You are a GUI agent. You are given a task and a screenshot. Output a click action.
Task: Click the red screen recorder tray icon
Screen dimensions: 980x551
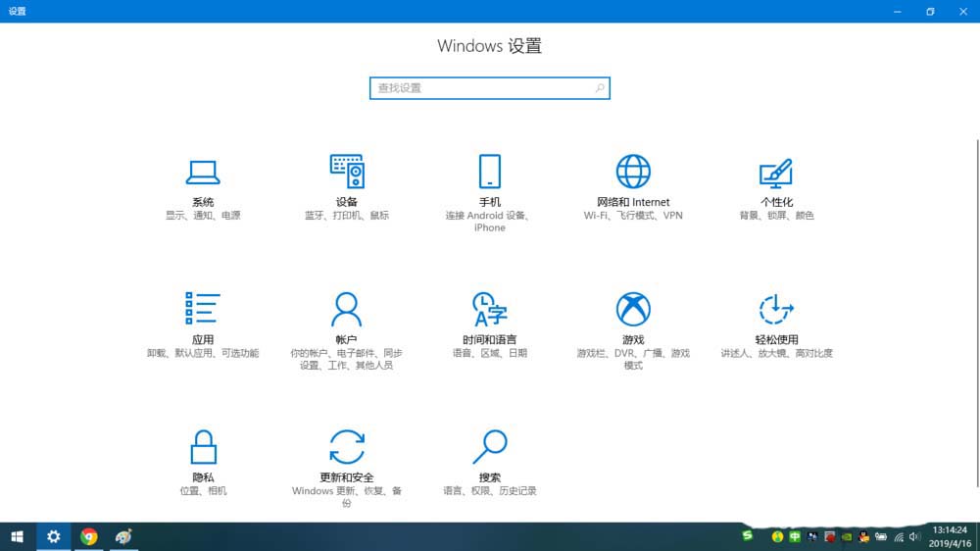click(829, 536)
